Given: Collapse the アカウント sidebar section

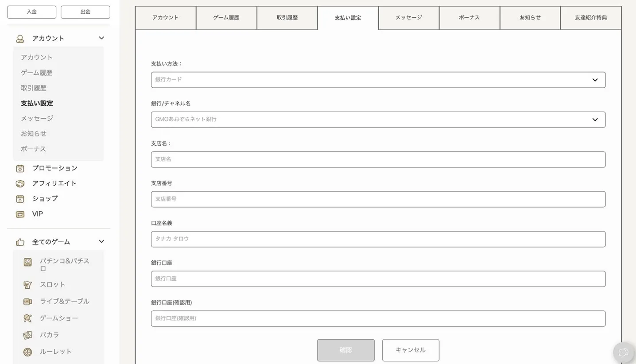Looking at the screenshot, I should (101, 38).
